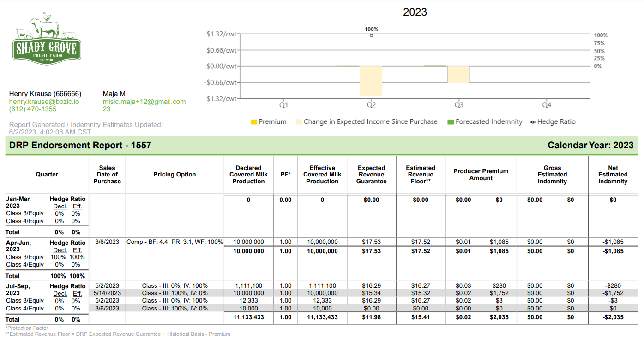Viewport: 644px width, 340px height.
Task: Click the $11.98 expected revenue guarantee total
Action: pyautogui.click(x=371, y=317)
